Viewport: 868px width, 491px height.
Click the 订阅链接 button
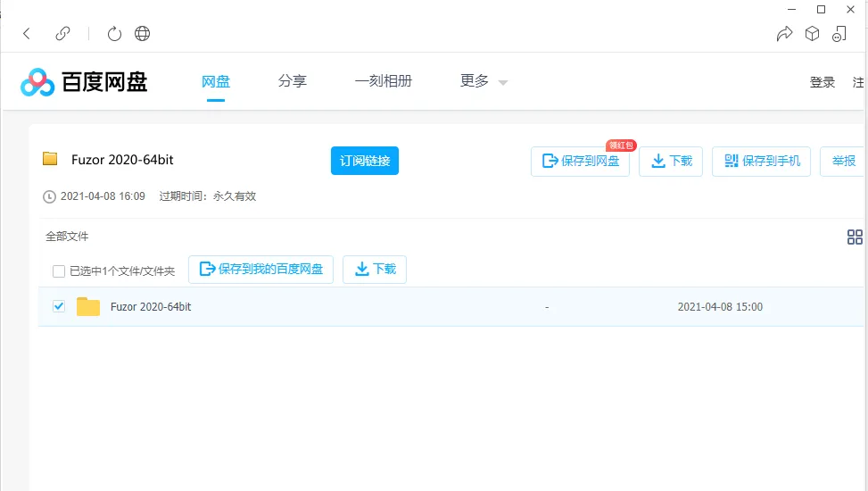pyautogui.click(x=365, y=161)
